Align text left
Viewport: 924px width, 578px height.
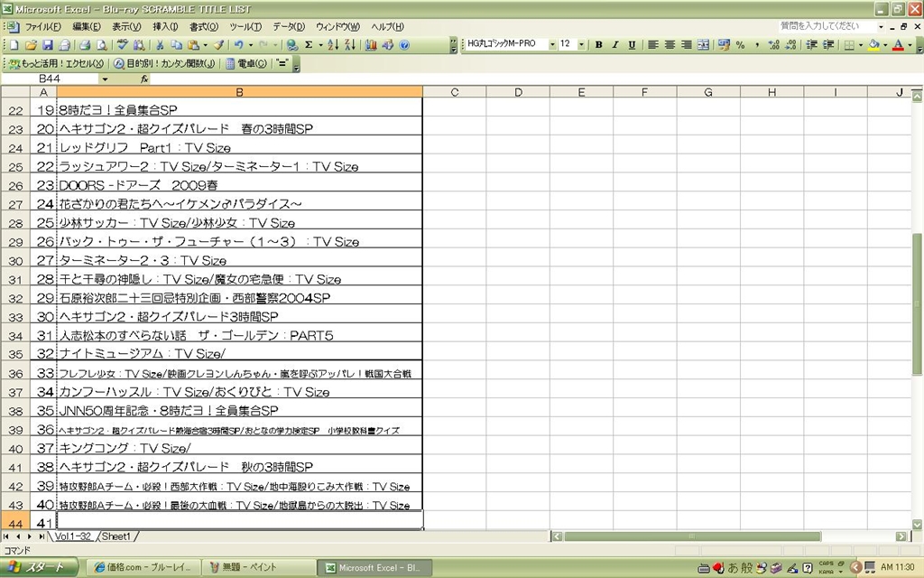pos(653,45)
